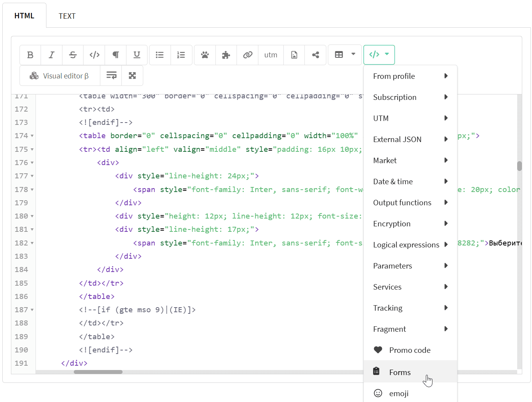Click the closing </table> on line 186

97,296
